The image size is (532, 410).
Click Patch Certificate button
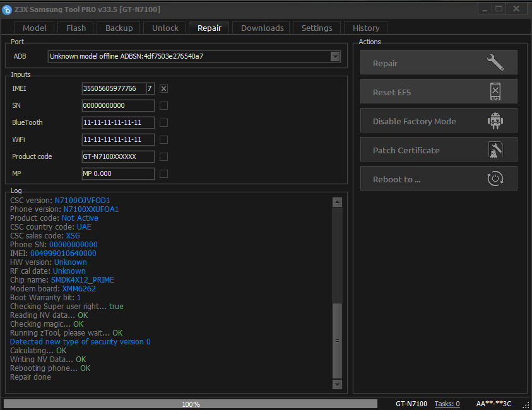pos(439,149)
